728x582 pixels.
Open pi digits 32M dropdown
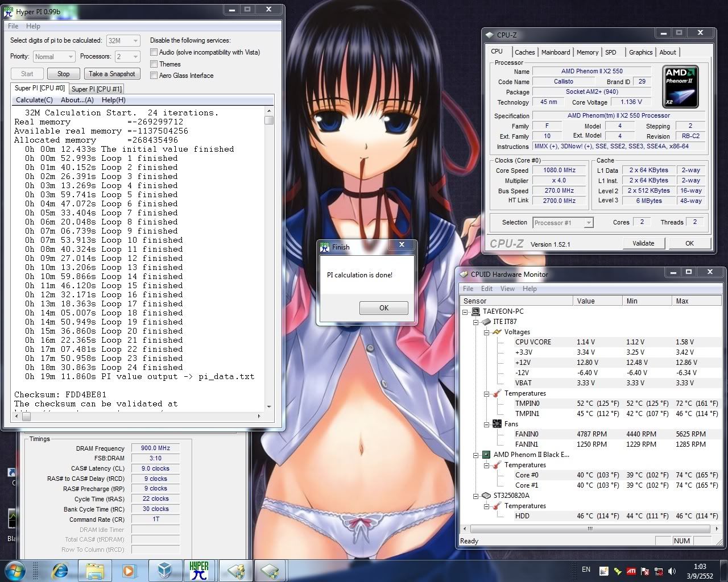(x=123, y=41)
